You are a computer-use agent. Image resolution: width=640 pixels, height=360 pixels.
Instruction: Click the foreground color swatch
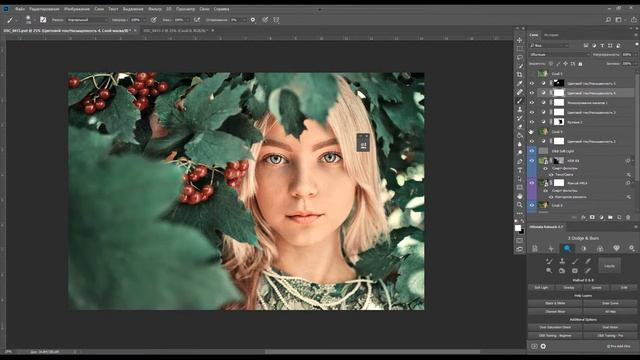[518, 228]
